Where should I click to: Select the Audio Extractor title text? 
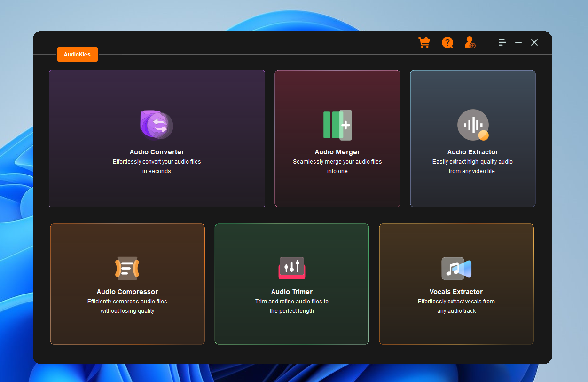(472, 152)
